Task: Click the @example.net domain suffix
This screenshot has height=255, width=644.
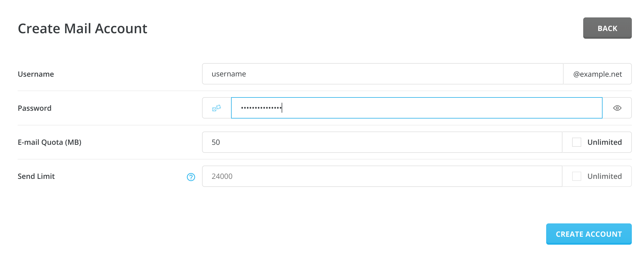Action: click(598, 74)
